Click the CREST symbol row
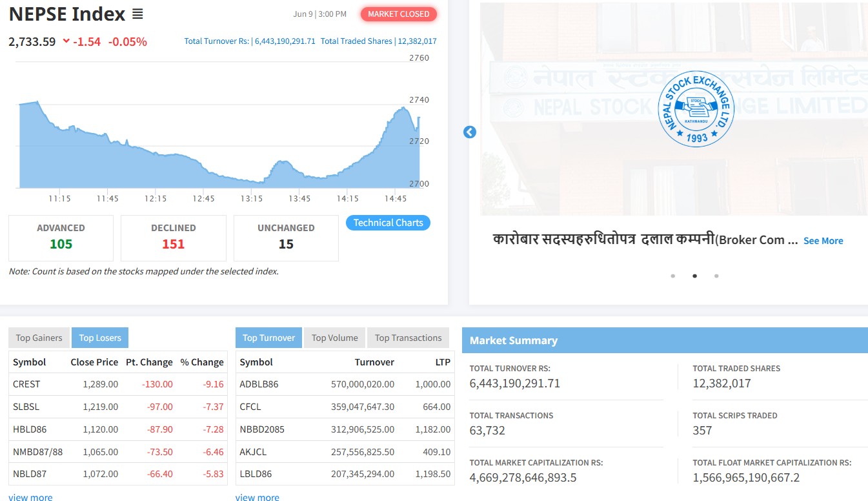Screen dimensions: 868x501 coord(118,384)
